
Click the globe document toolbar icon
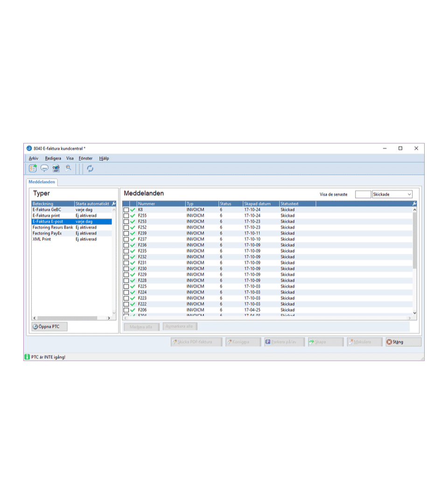[x=56, y=168]
